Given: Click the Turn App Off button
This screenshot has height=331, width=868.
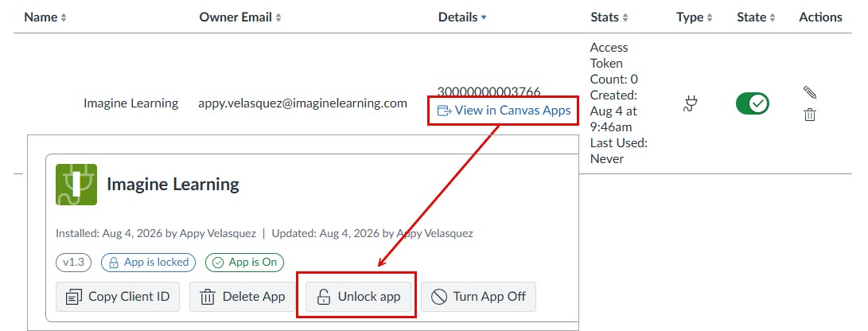Looking at the screenshot, I should [478, 297].
